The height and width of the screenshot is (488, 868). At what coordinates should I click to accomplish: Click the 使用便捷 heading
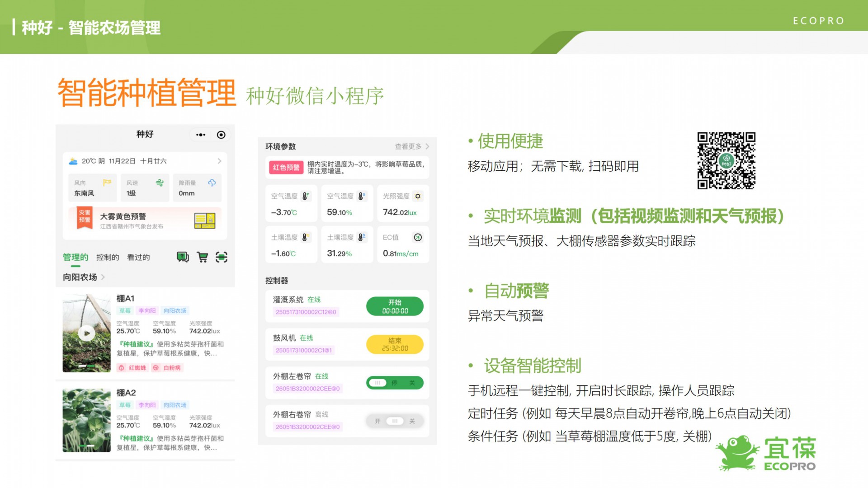point(510,141)
